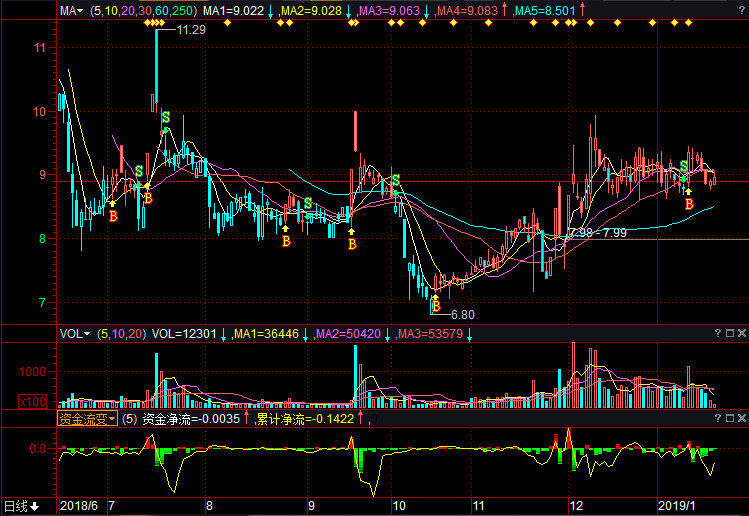Jump to the 2018/6 date label
The width and height of the screenshot is (749, 516).
(x=79, y=505)
